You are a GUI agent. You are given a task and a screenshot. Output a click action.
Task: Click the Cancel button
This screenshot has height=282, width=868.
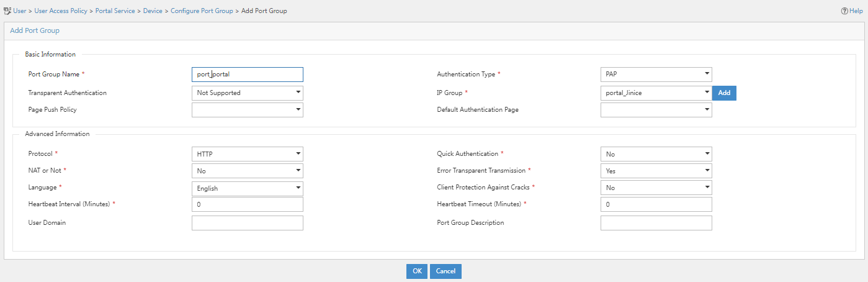445,271
